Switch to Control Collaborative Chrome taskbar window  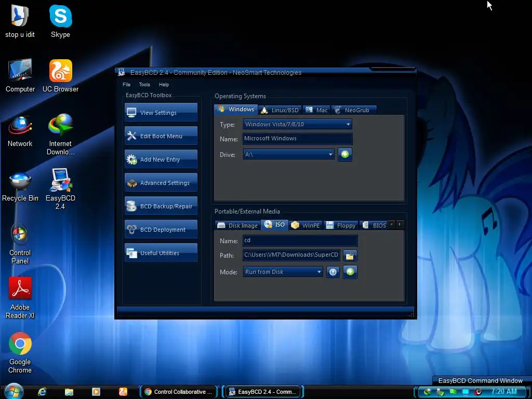179,392
